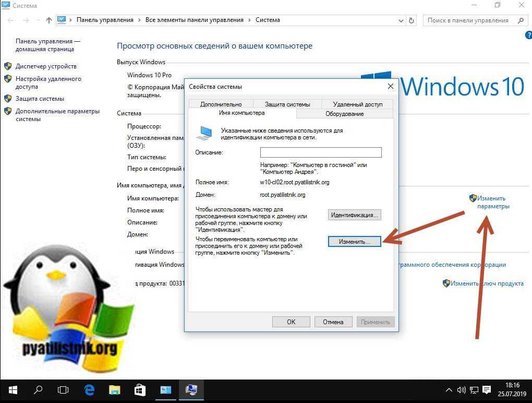Open the Start menu Windows icon
532x403 pixels.
(13, 390)
